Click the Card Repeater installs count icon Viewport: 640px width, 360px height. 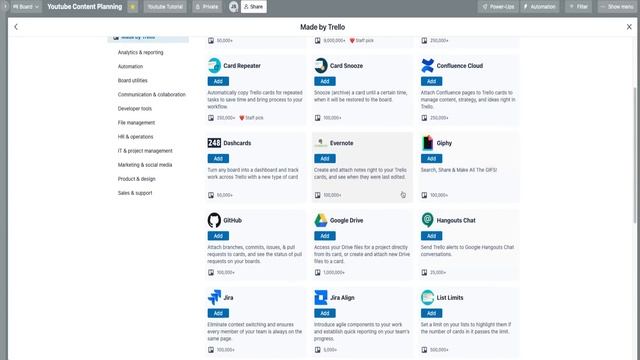211,118
